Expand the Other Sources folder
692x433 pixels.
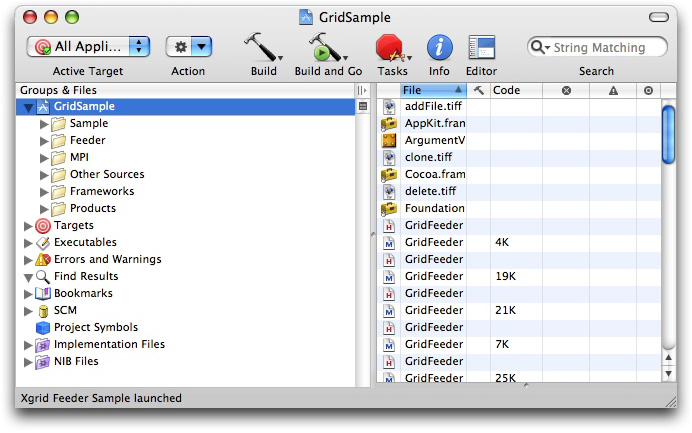pyautogui.click(x=44, y=175)
